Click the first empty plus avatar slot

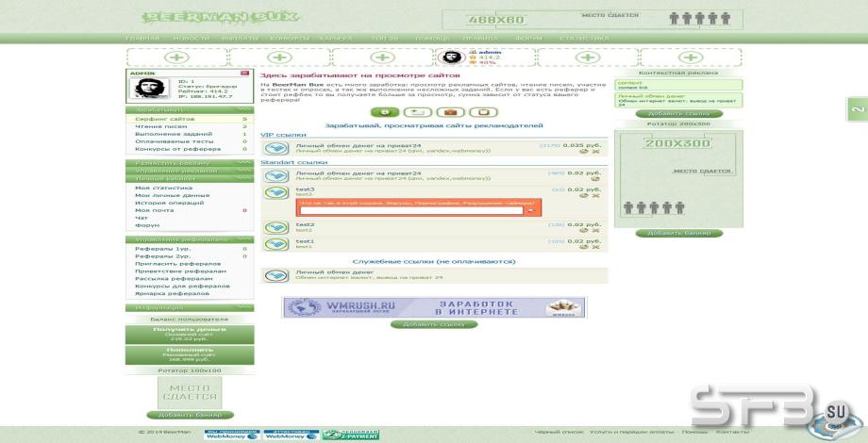coord(176,57)
